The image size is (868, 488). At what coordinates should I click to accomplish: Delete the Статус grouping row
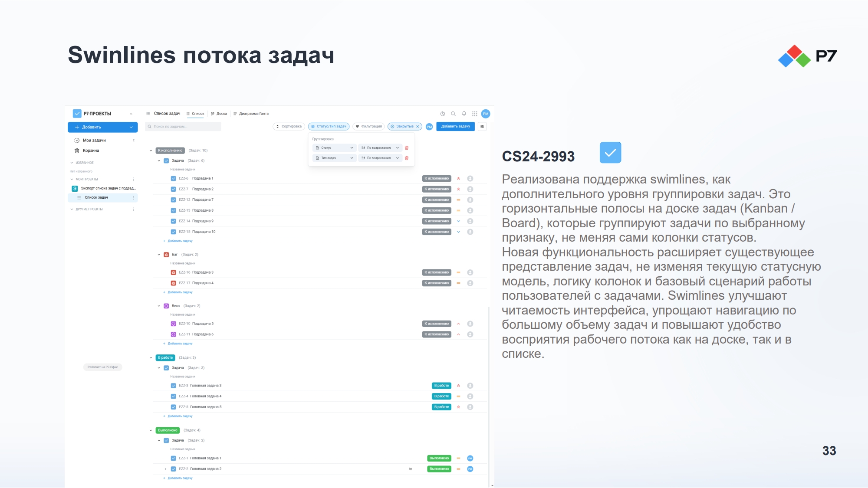407,148
